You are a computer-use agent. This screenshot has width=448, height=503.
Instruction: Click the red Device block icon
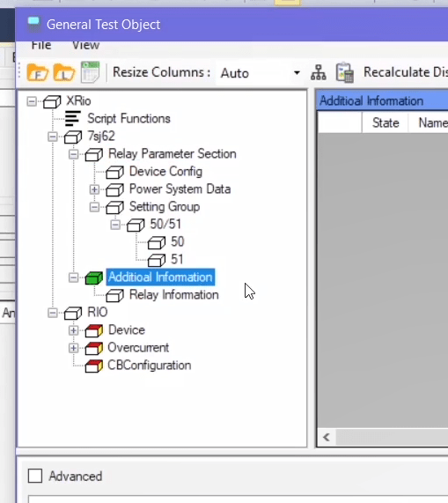94,330
